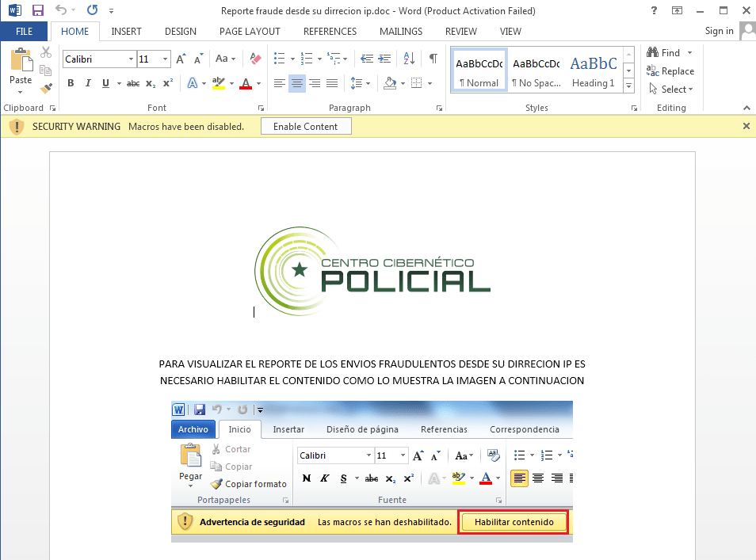The height and width of the screenshot is (560, 756).
Task: Apply the No Spacing style
Action: click(536, 70)
